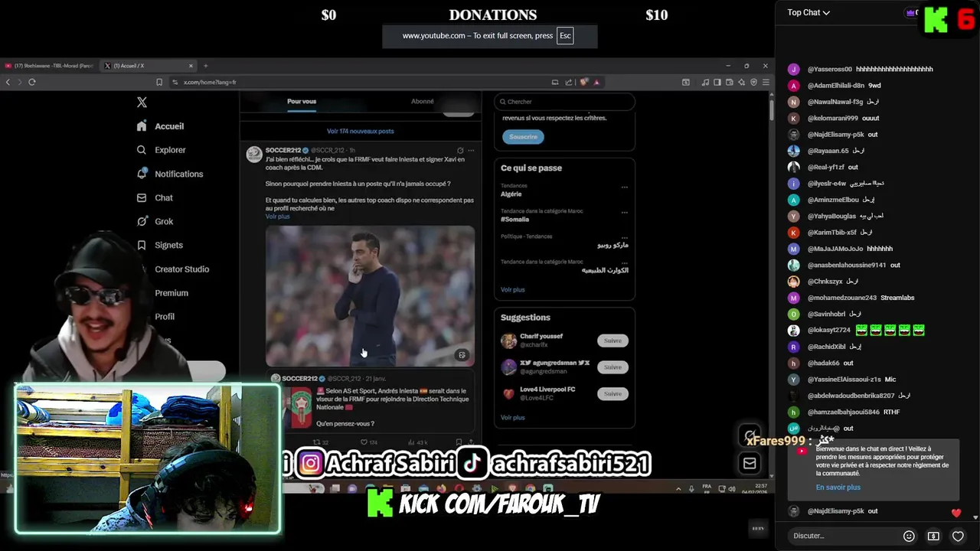Click browser back arrow
This screenshot has height=551, width=980.
tap(8, 82)
